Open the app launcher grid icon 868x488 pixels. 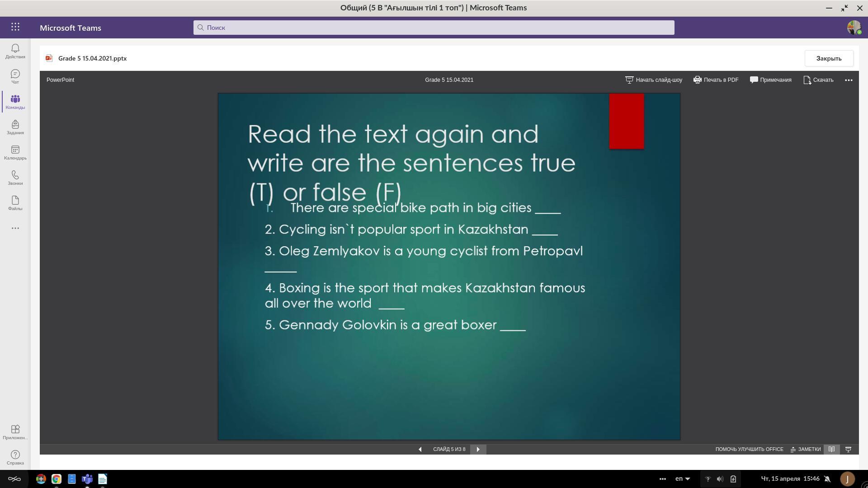coord(15,28)
